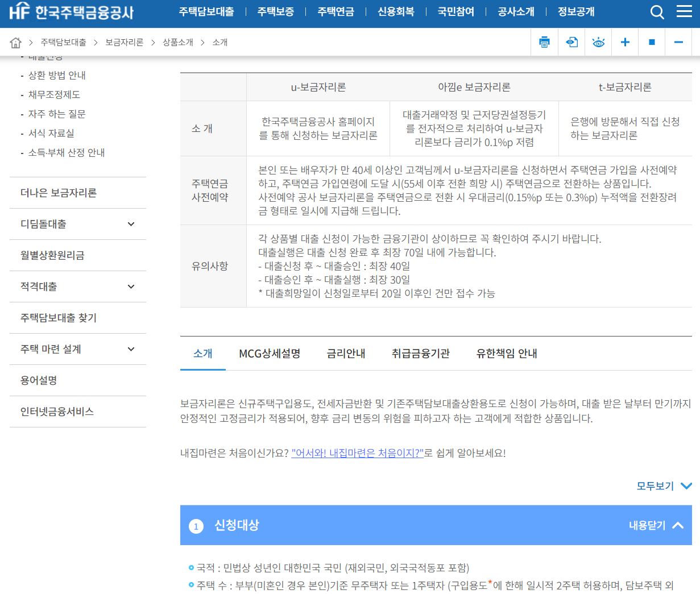Open 정보공개 top menu

pos(576,11)
